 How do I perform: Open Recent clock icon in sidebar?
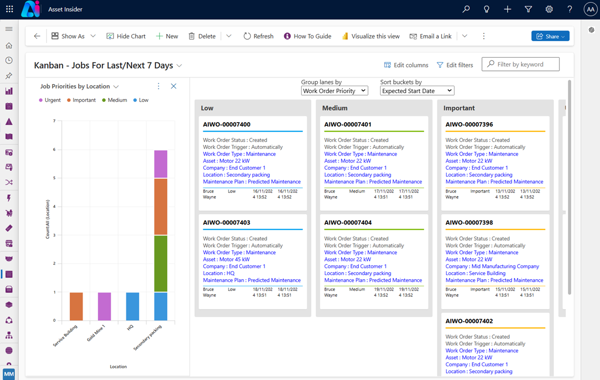pyautogui.click(x=9, y=60)
